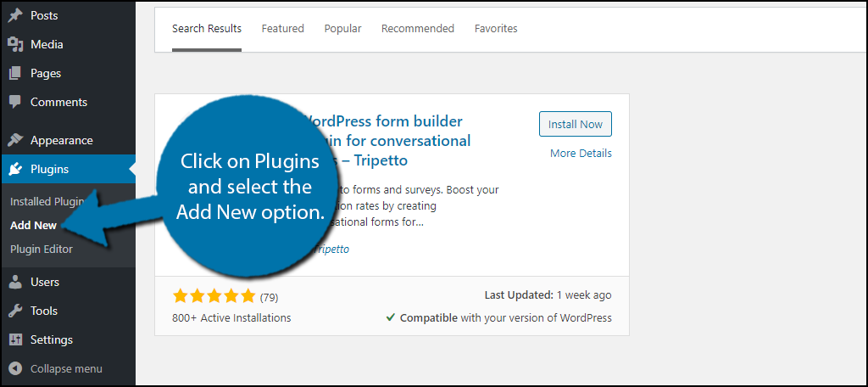Open the Popular plugins tab
Viewport: 868px width, 387px height.
[x=342, y=28]
